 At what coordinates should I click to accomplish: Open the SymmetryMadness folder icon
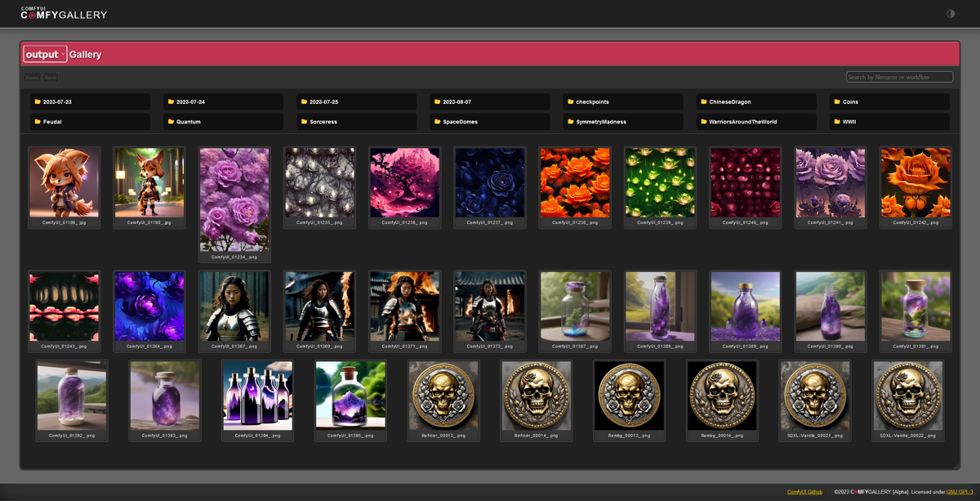coord(569,121)
